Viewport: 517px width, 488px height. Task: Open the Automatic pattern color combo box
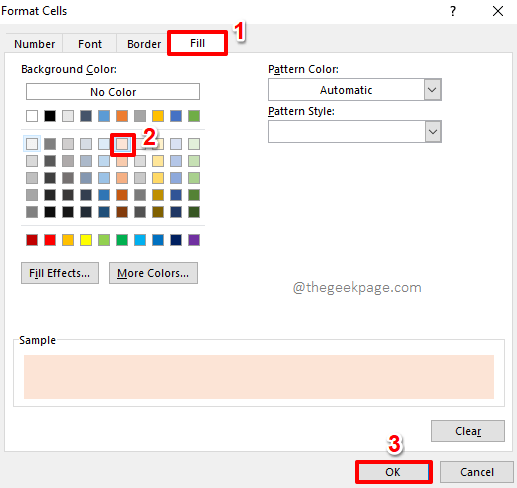[355, 90]
